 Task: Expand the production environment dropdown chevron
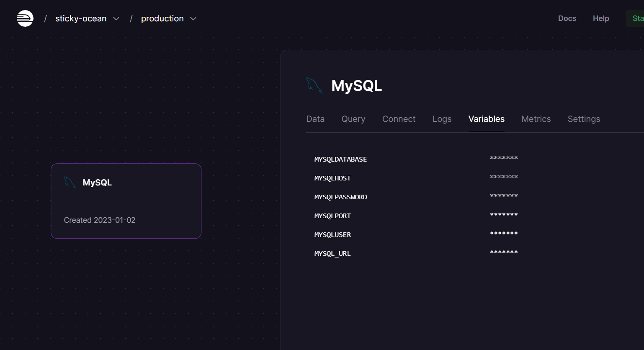click(x=193, y=19)
